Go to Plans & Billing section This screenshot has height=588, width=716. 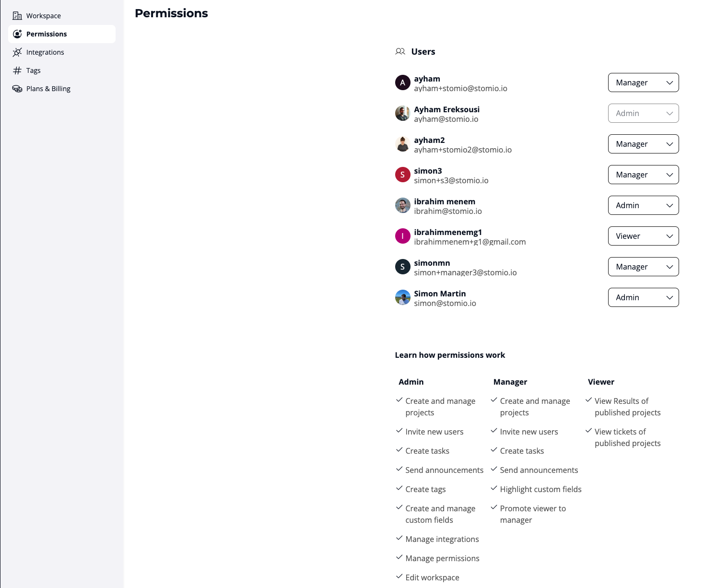point(48,89)
